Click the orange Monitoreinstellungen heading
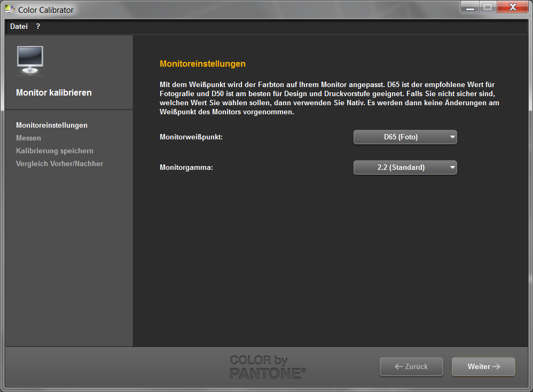533x392 pixels. pos(202,64)
